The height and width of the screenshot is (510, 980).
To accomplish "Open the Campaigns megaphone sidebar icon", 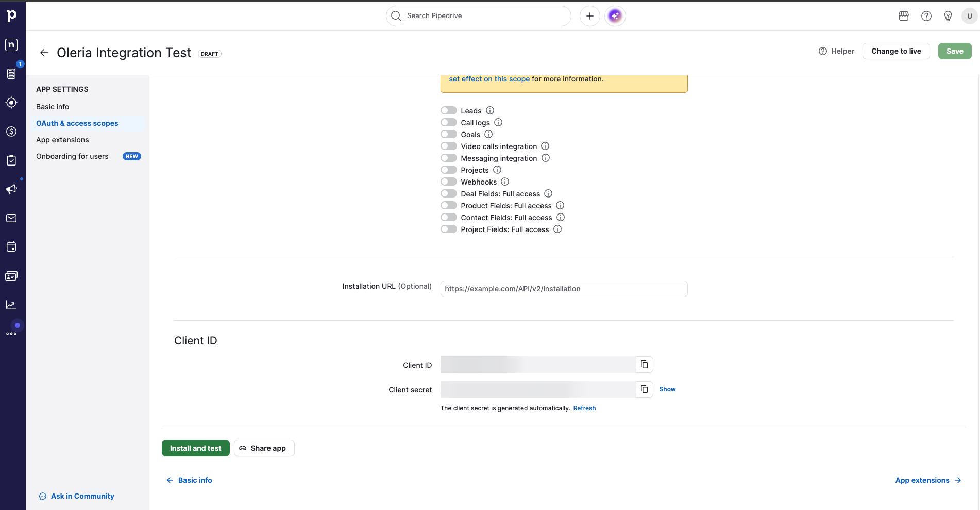I will coord(11,189).
